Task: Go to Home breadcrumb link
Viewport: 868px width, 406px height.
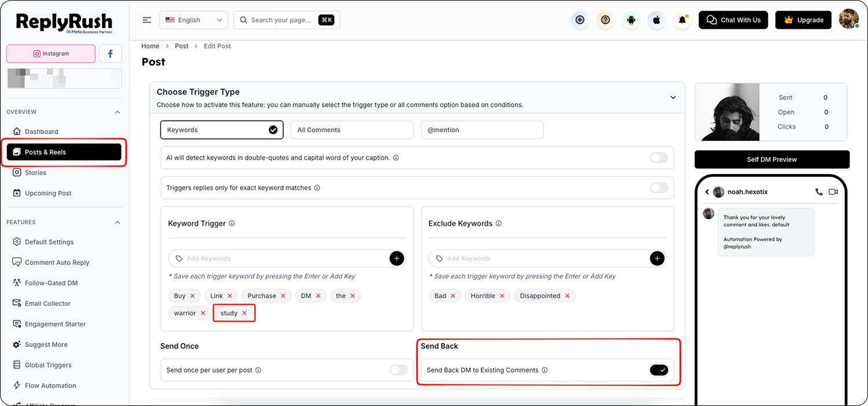Action: (150, 46)
